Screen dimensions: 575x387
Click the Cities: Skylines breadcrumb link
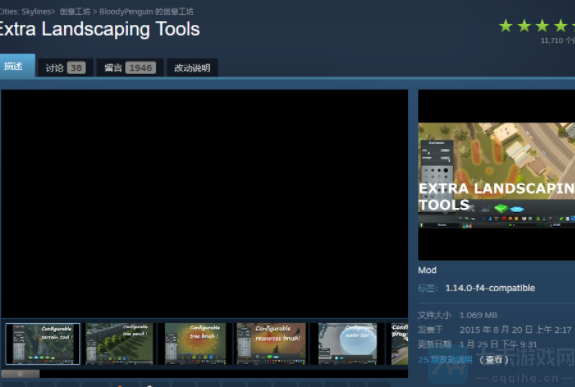(26, 12)
